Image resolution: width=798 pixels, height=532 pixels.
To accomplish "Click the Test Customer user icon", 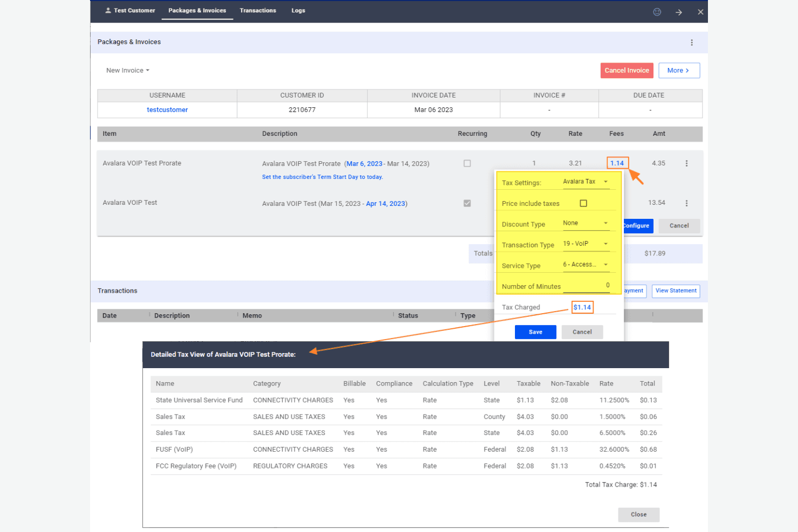I will point(108,10).
